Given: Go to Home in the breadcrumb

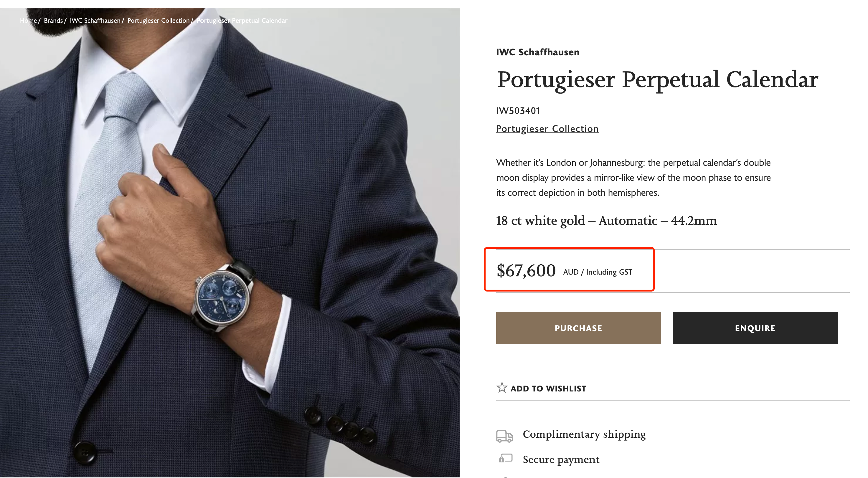Looking at the screenshot, I should click(28, 21).
